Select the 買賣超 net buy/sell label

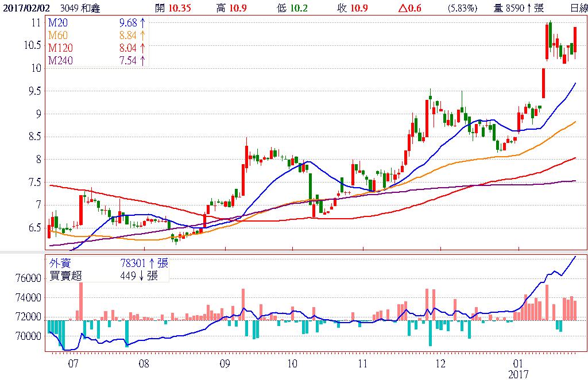coord(64,276)
